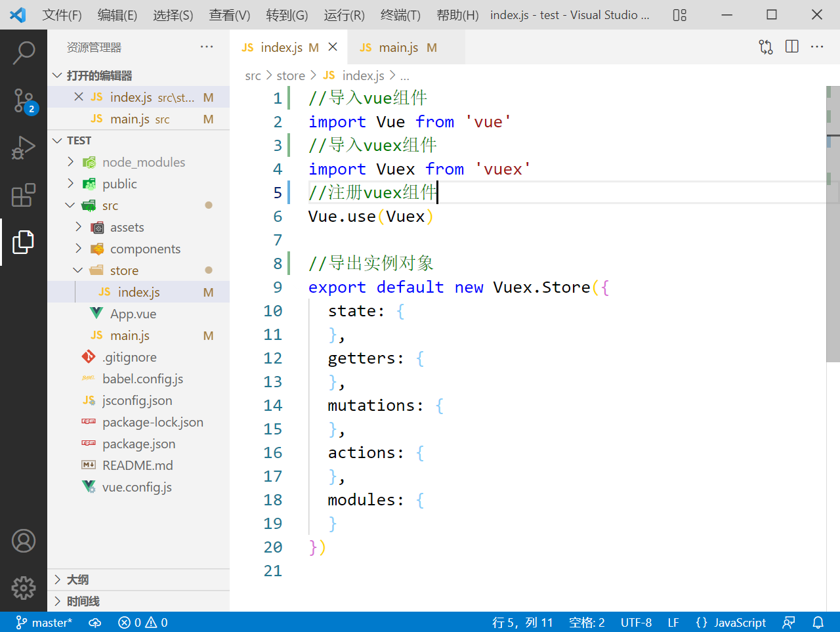840x632 pixels.
Task: Open the 选择(S) menu
Action: click(173, 15)
